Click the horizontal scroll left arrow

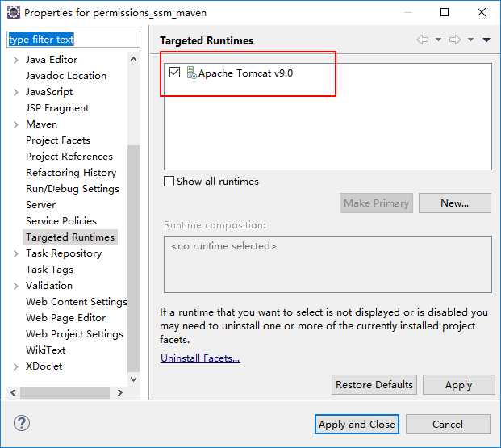pyautogui.click(x=13, y=392)
